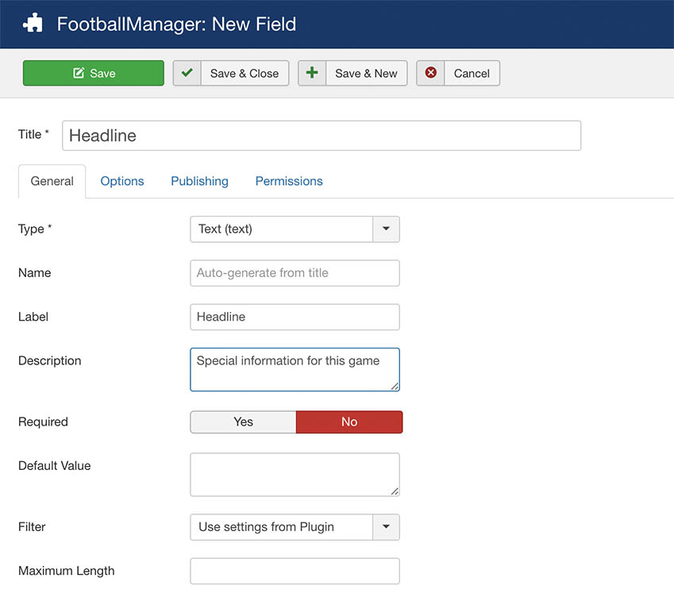Click the Label field label
The image size is (674, 616).
(33, 317)
